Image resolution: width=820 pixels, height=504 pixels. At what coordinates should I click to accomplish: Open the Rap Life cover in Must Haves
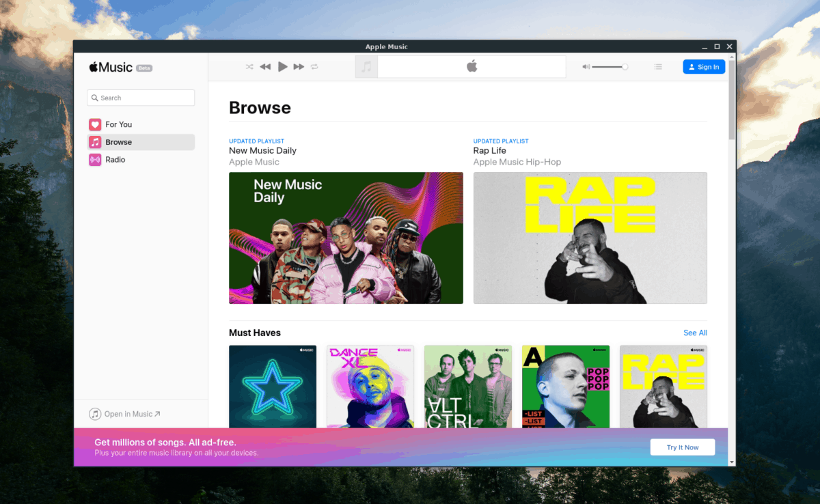click(664, 387)
